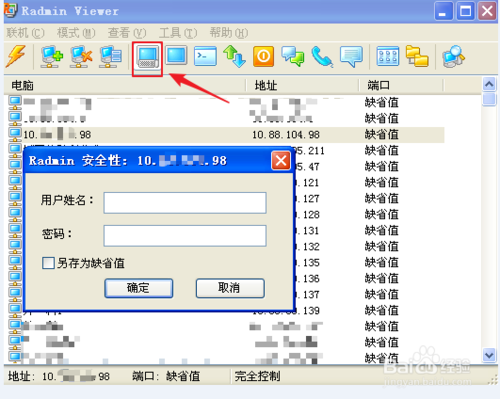The height and width of the screenshot is (399, 500).
Task: Minimize the Radmin Viewer window
Action: (x=443, y=11)
